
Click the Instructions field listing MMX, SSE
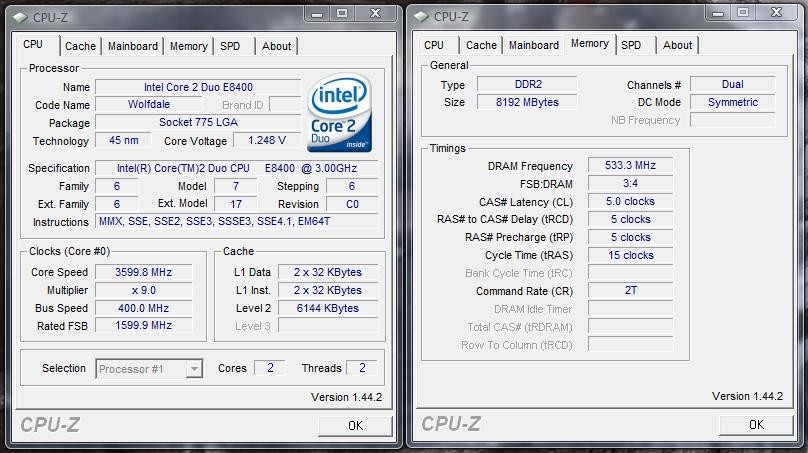pyautogui.click(x=237, y=222)
